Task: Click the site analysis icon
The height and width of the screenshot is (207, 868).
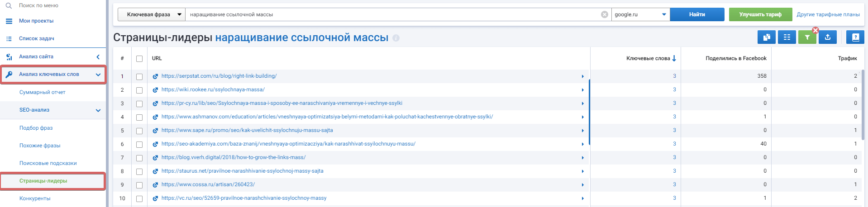Action: click(x=9, y=57)
